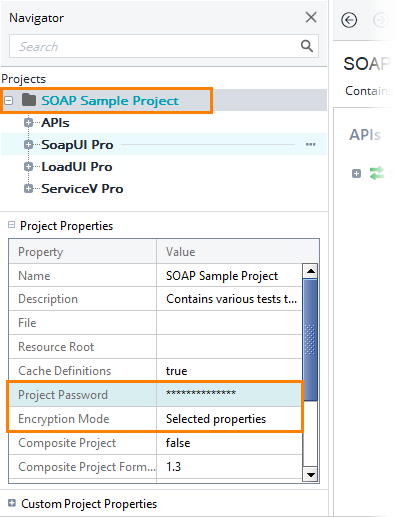Click the Project Password masked value
This screenshot has height=517, width=397.
click(x=201, y=394)
